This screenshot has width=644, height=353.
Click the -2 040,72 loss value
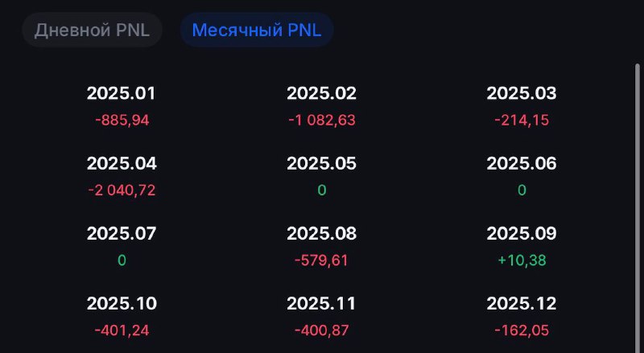click(x=122, y=191)
